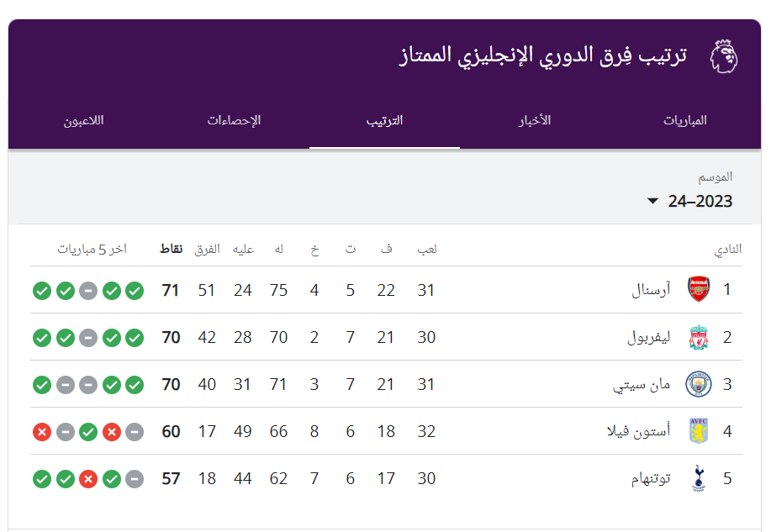Switch to the الأخبار tab
The width and height of the screenshot is (771, 532).
(534, 120)
